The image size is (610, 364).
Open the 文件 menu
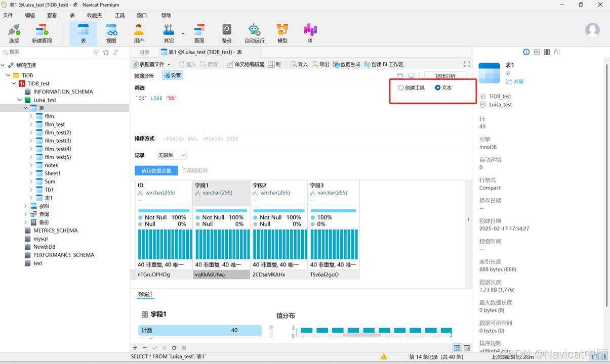[8, 16]
